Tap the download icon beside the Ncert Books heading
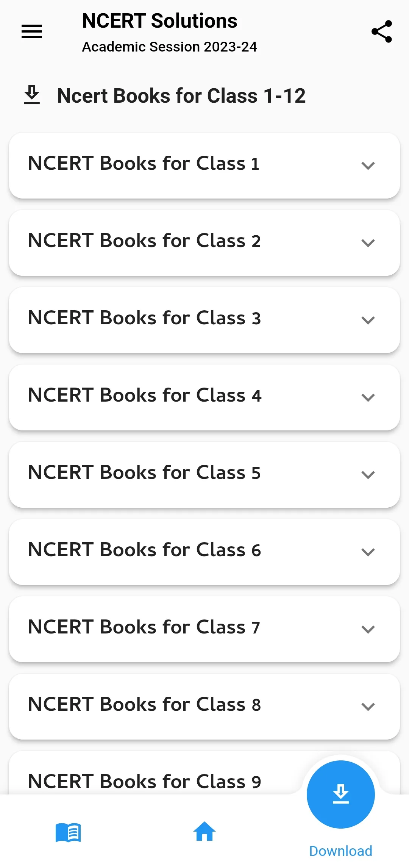The image size is (409, 868). [x=32, y=95]
